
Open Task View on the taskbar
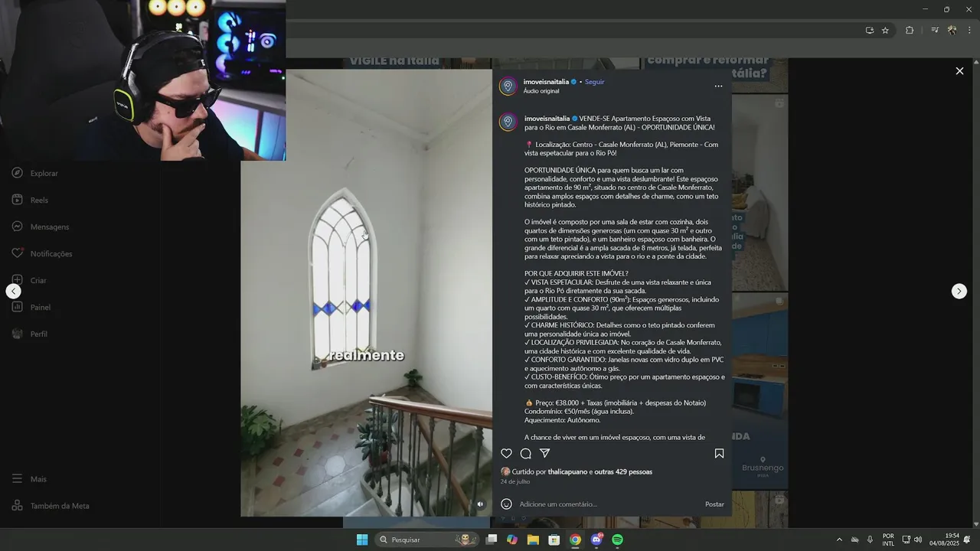click(x=492, y=540)
